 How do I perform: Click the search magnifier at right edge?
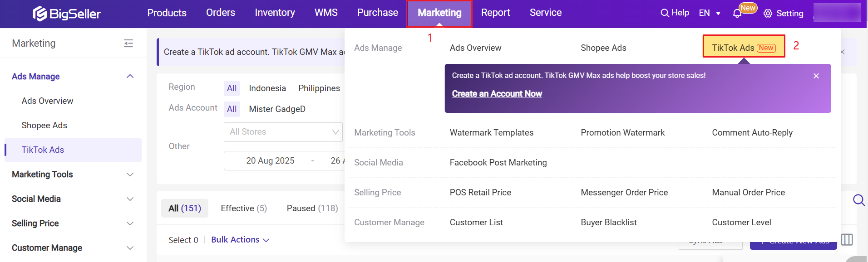[x=858, y=200]
